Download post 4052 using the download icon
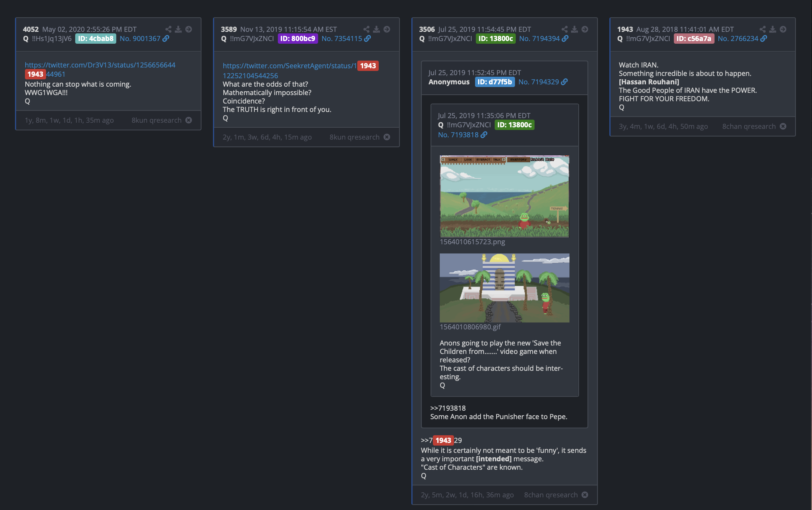 click(178, 29)
